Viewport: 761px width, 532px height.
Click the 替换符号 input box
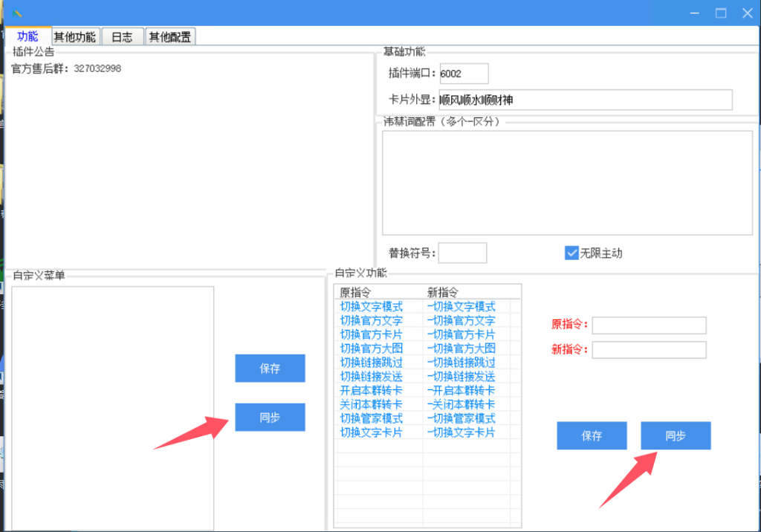click(x=462, y=253)
